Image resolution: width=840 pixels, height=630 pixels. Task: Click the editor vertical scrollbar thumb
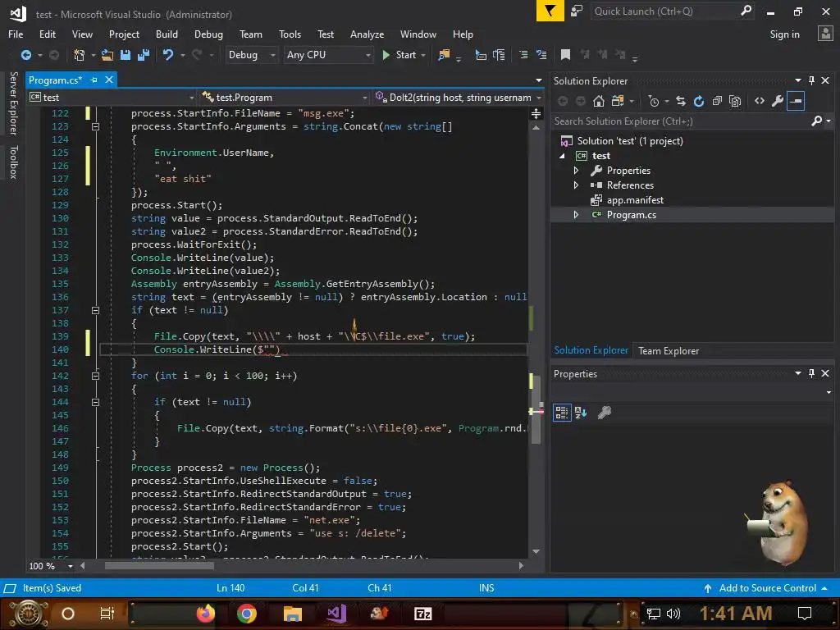coord(536,409)
